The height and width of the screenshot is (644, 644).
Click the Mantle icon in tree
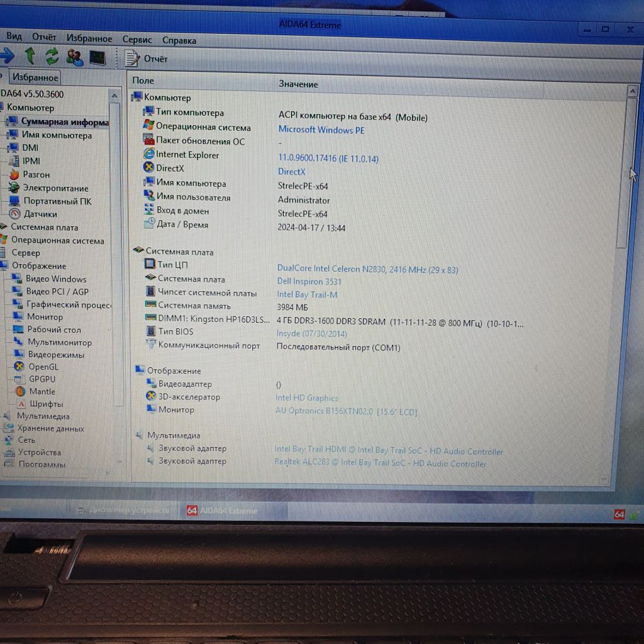(20, 391)
